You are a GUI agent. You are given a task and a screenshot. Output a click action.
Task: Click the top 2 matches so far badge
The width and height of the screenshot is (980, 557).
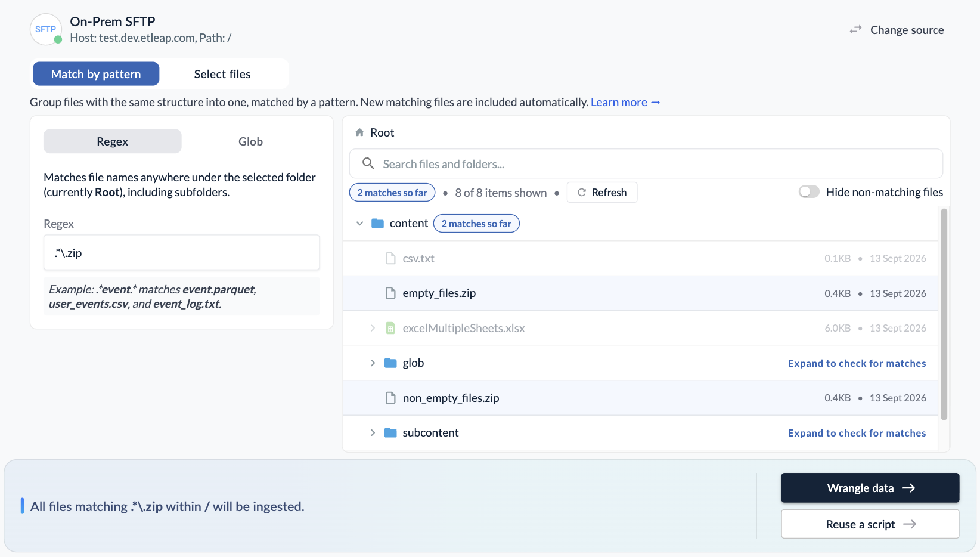tap(392, 193)
